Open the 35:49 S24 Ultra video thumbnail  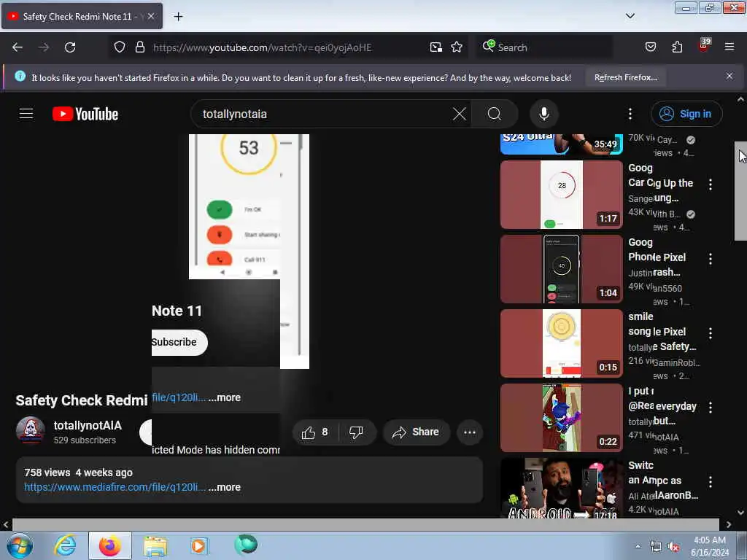[x=561, y=144]
